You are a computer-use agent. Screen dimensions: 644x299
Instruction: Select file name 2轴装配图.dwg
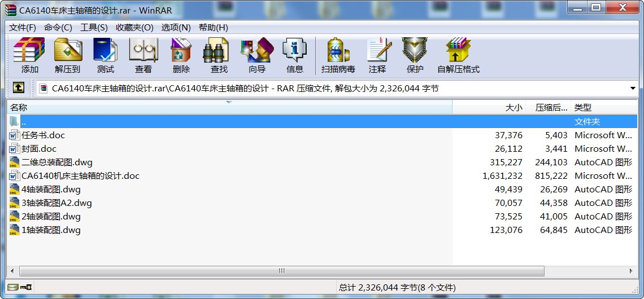tap(51, 216)
